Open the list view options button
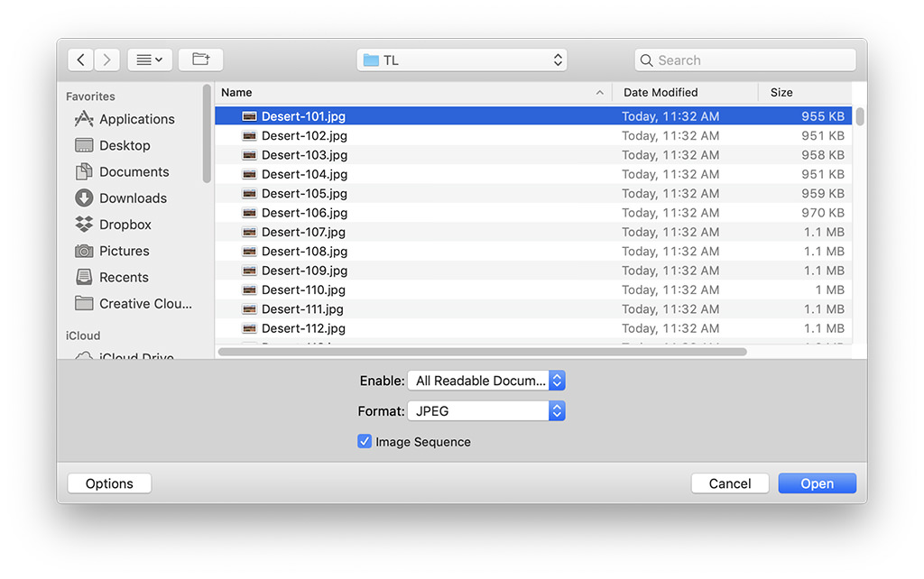924x579 pixels. click(x=150, y=60)
